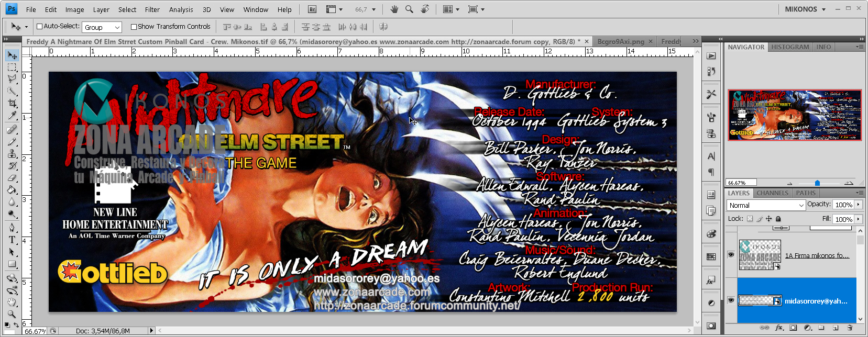The width and height of the screenshot is (868, 337).
Task: Open the layer blend mode Normal dropdown
Action: pos(766,206)
